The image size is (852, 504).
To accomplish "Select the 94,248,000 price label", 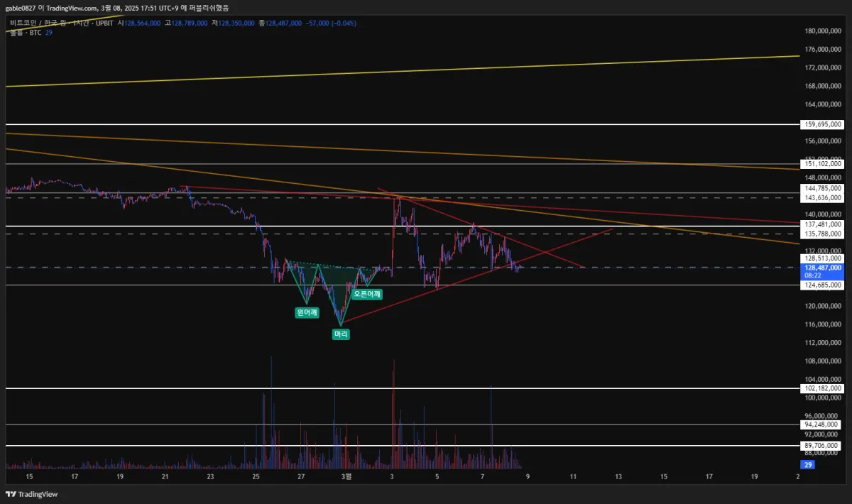I will pyautogui.click(x=822, y=424).
